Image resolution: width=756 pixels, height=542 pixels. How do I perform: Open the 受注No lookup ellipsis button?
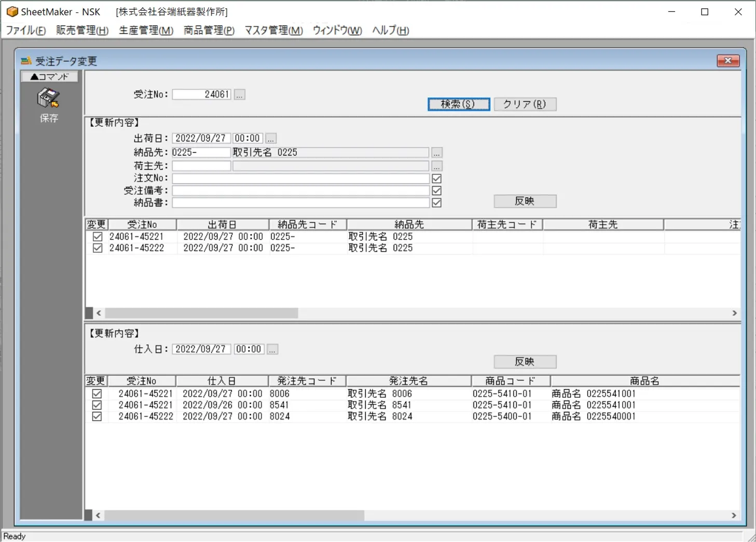point(239,94)
